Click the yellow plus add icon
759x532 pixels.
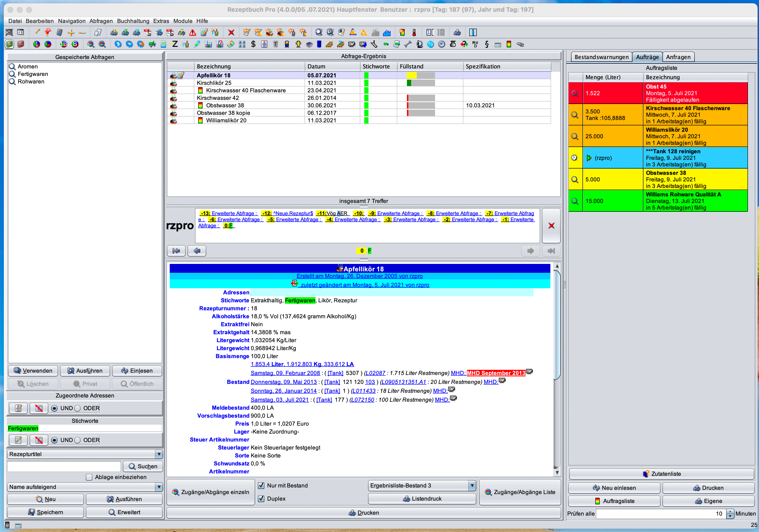71,32
